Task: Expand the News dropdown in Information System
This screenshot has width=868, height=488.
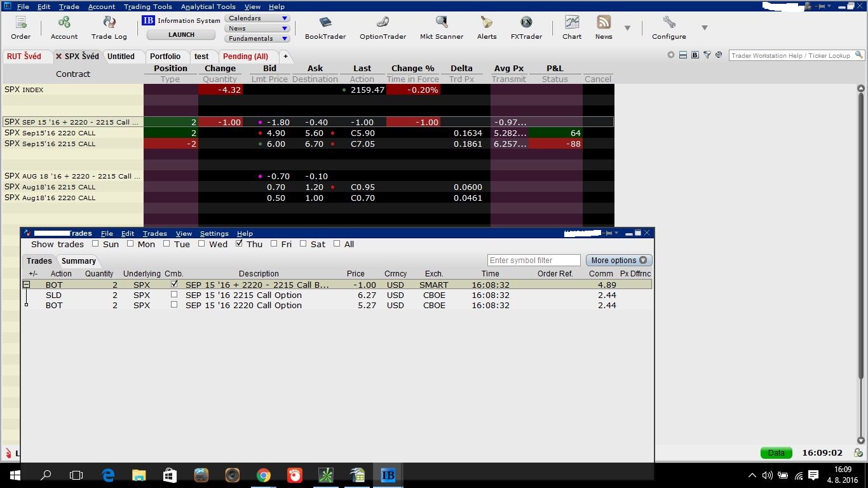Action: (x=257, y=29)
